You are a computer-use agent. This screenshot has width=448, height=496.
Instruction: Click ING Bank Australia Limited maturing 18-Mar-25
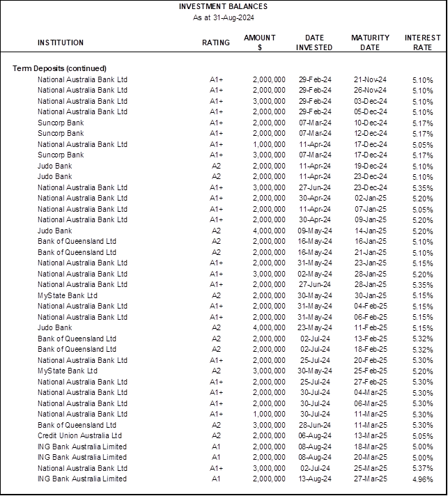(x=82, y=447)
